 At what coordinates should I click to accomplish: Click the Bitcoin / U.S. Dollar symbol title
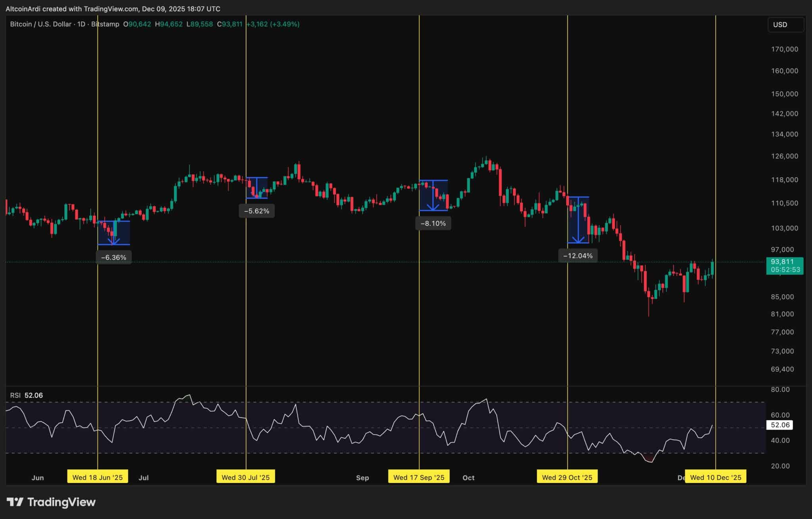pos(41,24)
